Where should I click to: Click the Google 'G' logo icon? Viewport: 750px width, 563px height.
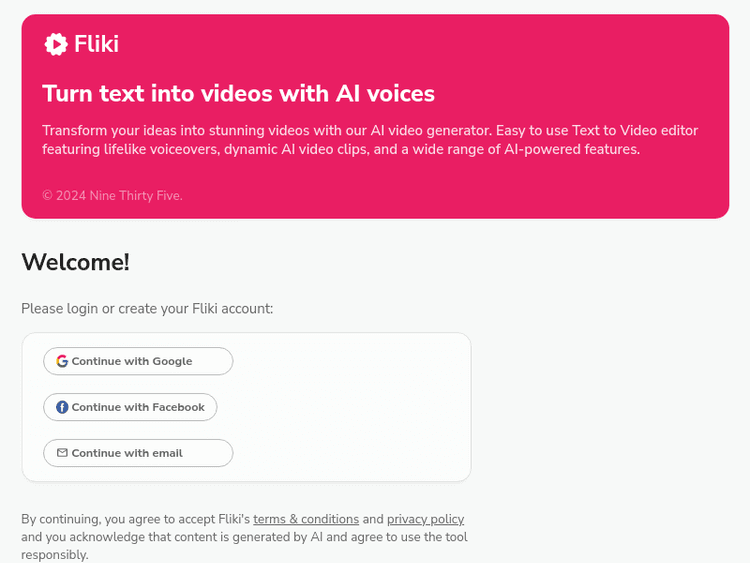tap(62, 361)
